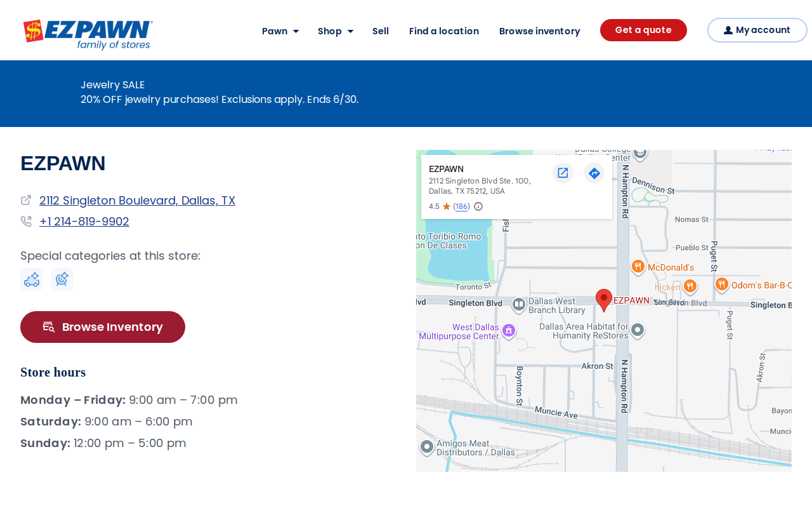Select the sporting target category icon

coord(62,279)
